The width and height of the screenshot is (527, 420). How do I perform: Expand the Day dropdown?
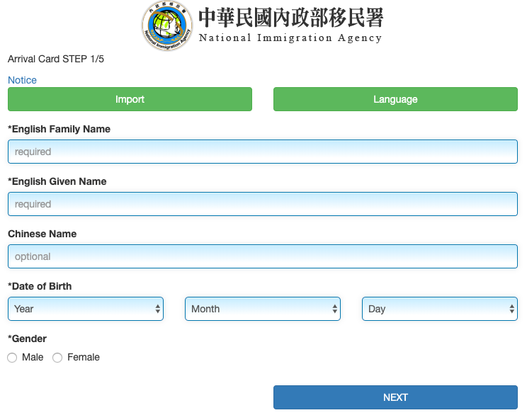click(x=439, y=309)
